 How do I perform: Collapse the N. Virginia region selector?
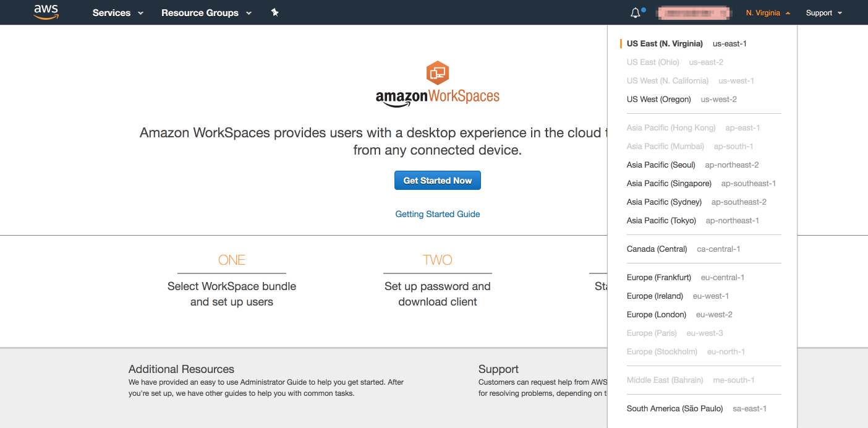coord(767,13)
